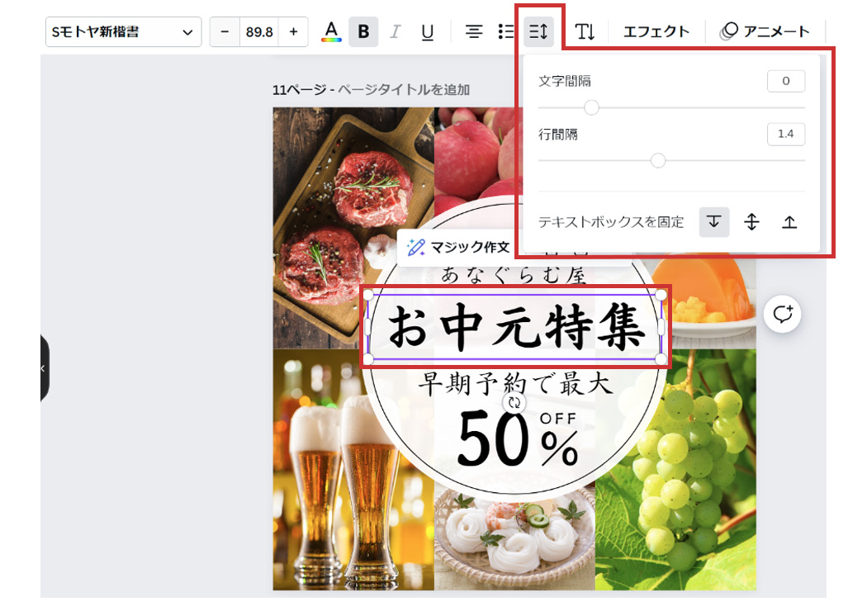Click the spacing icon in toolbar

tap(538, 32)
